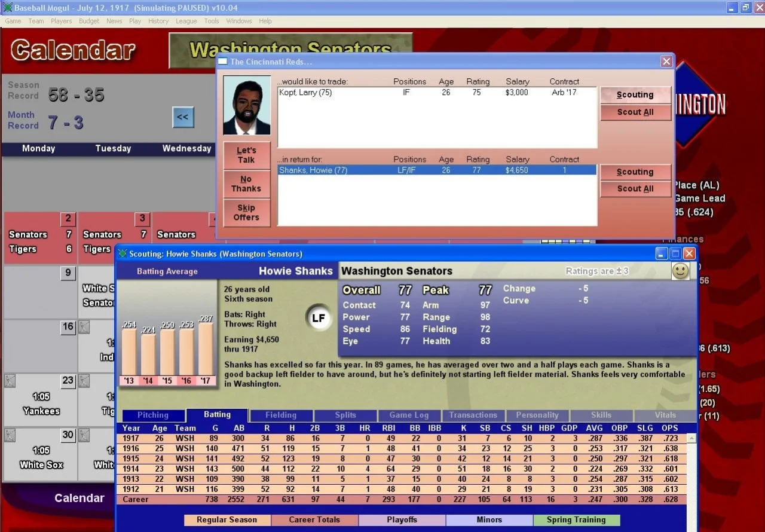The width and height of the screenshot is (765, 532).
Task: Open the Budget menu
Action: 89,21
